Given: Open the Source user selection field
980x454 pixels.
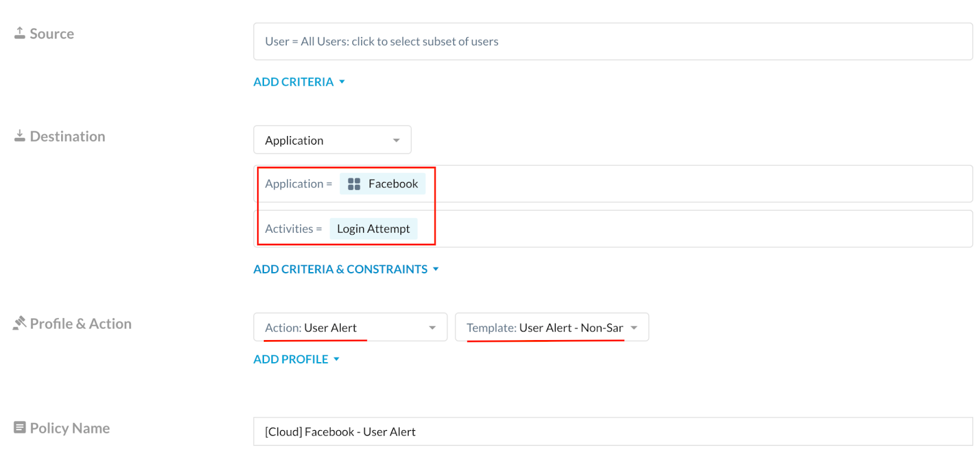Looking at the screenshot, I should coord(613,42).
